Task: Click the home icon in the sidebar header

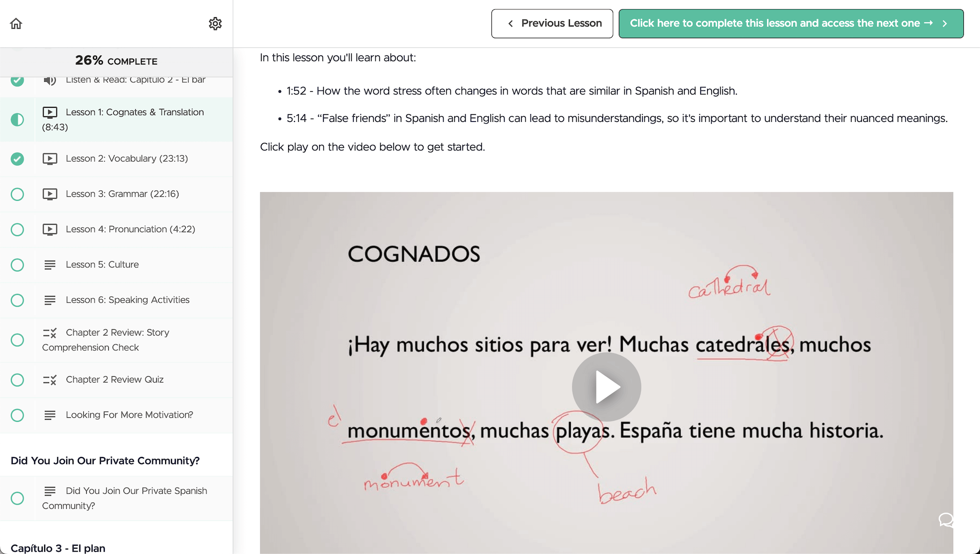Action: [15, 23]
